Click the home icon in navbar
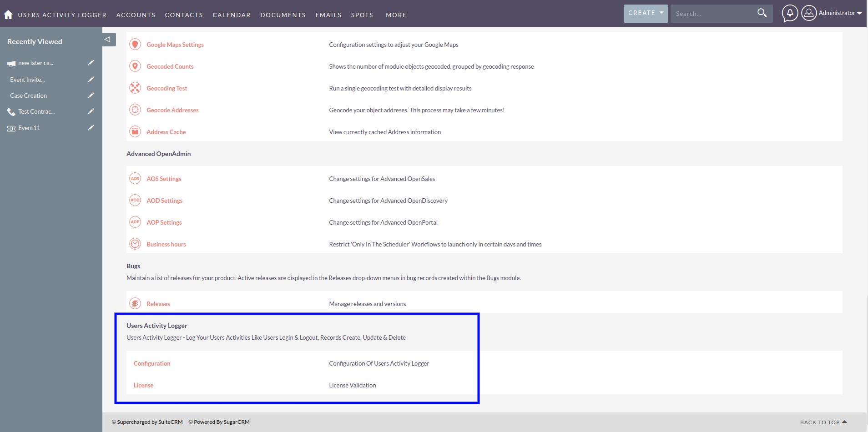The height and width of the screenshot is (432, 868). click(x=8, y=15)
